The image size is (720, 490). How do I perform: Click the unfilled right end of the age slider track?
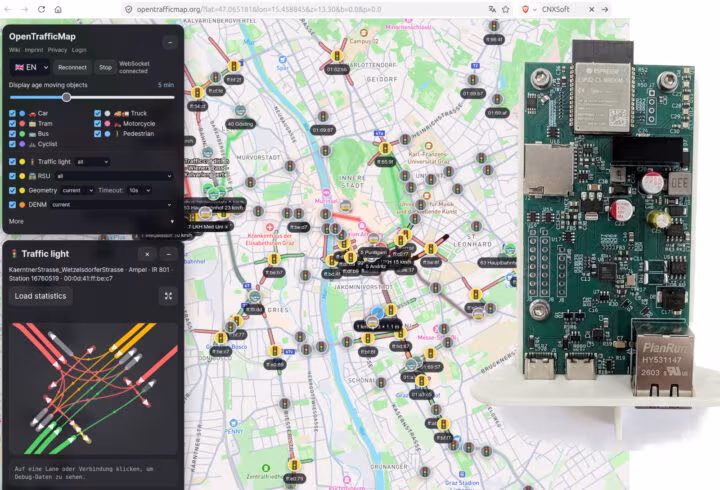170,97
